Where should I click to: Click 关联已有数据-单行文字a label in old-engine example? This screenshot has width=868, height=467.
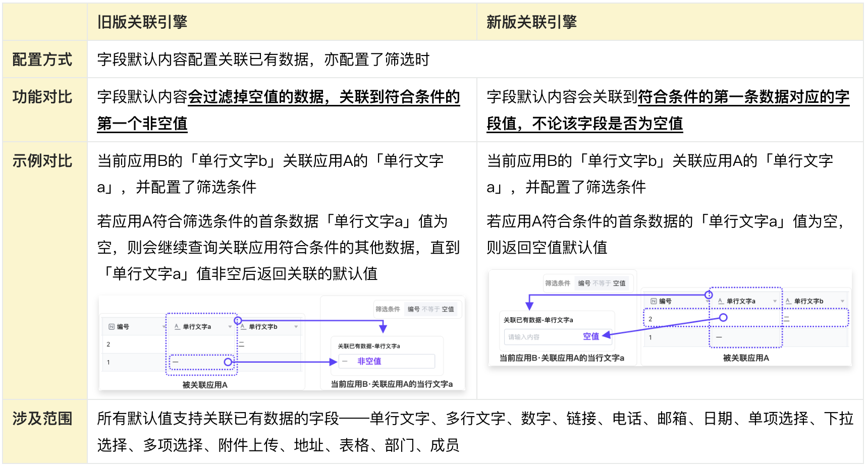click(369, 346)
